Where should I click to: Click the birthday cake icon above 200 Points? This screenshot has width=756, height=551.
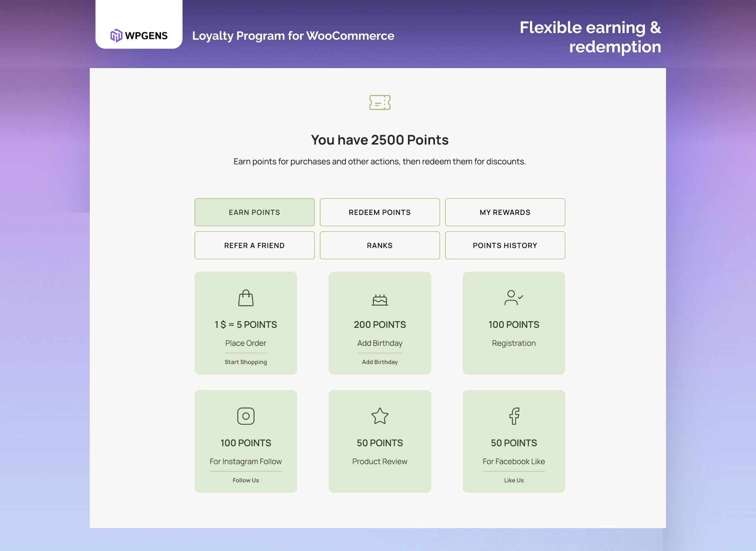380,299
